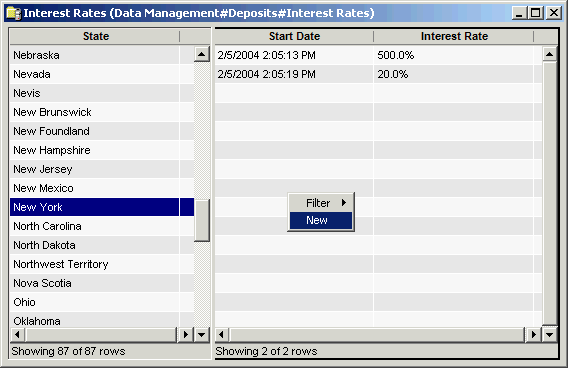Click the 2/5/2004 2:05:13 PM start date cell
The width and height of the screenshot is (568, 368).
(x=294, y=55)
